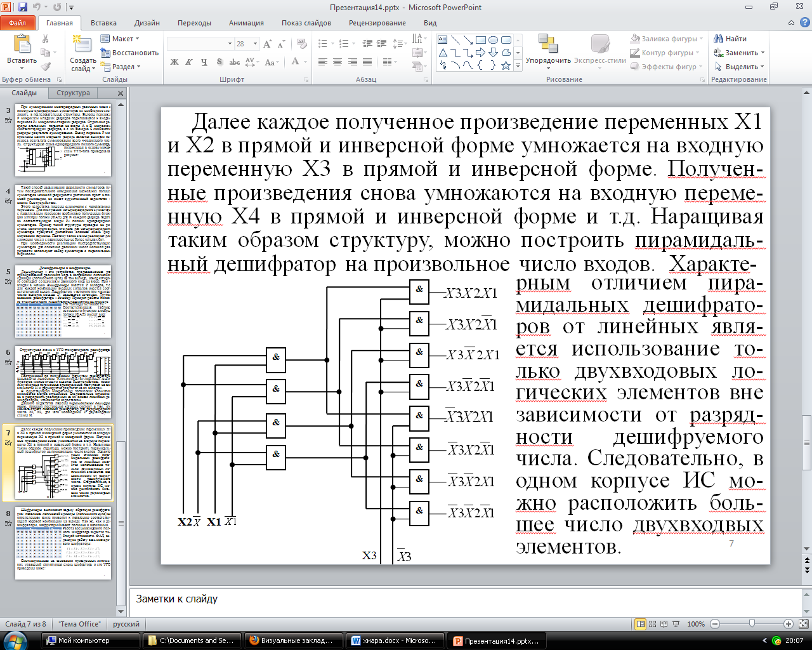
Task: Select the triangle shape in gallery
Action: click(443, 53)
